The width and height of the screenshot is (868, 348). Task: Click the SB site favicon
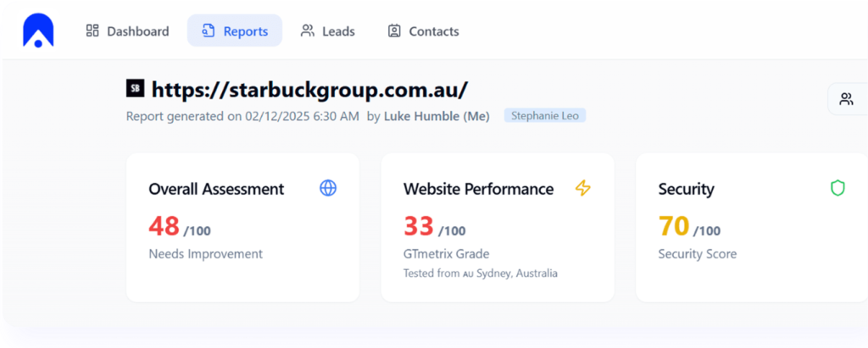135,88
